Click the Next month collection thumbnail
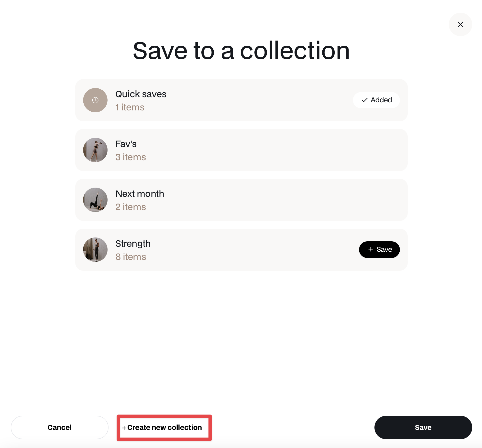The height and width of the screenshot is (448, 482). [95, 200]
